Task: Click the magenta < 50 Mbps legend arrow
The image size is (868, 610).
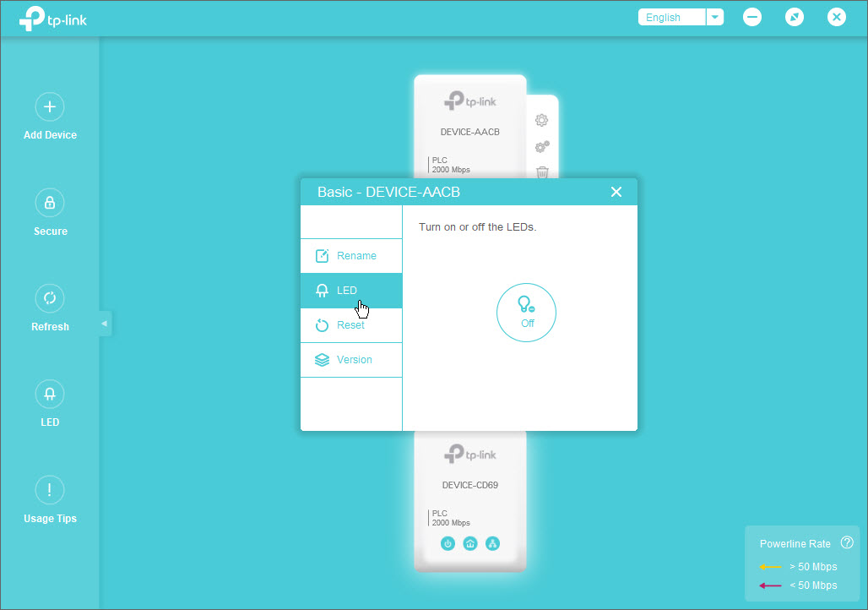Action: coord(770,585)
